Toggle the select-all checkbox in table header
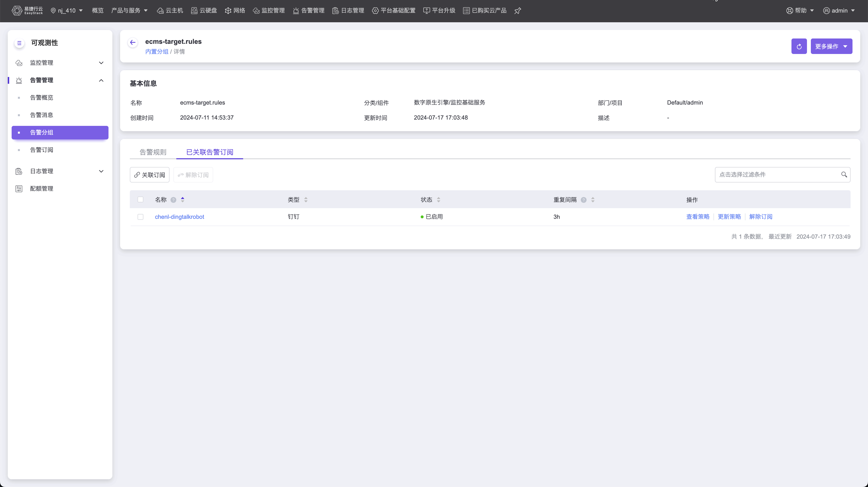The image size is (868, 487). (x=140, y=200)
